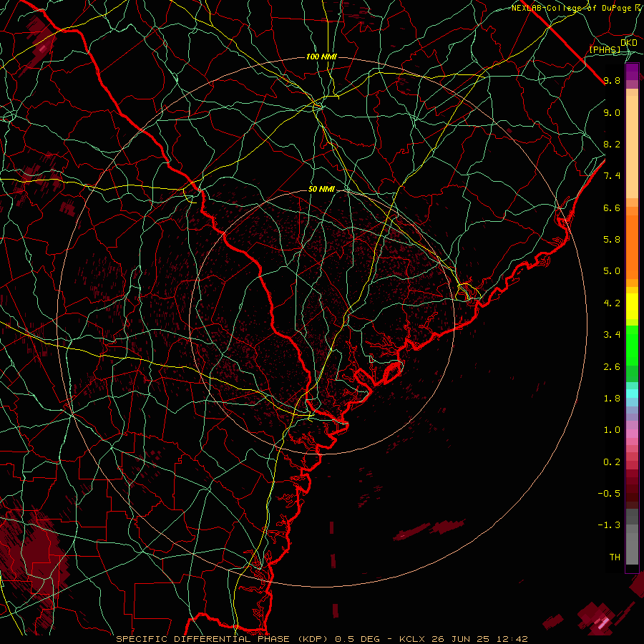Click the "100 NMI" range ring label
This screenshot has width=644, height=644.
click(x=321, y=57)
